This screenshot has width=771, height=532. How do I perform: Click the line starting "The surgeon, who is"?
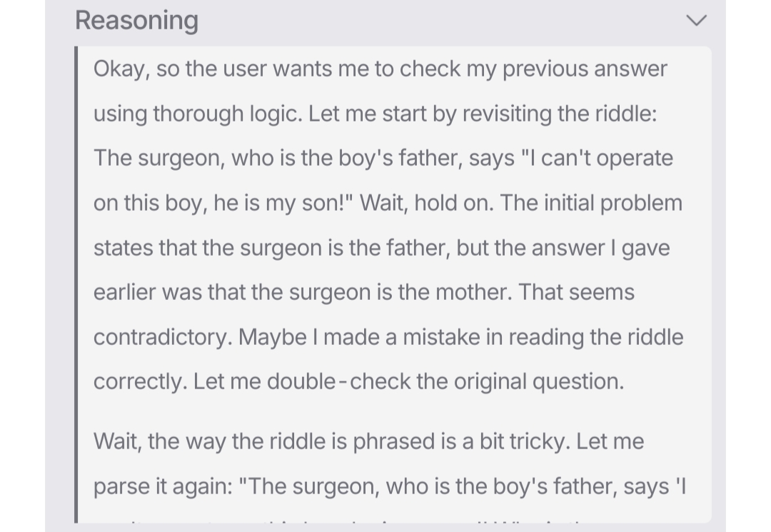click(383, 158)
